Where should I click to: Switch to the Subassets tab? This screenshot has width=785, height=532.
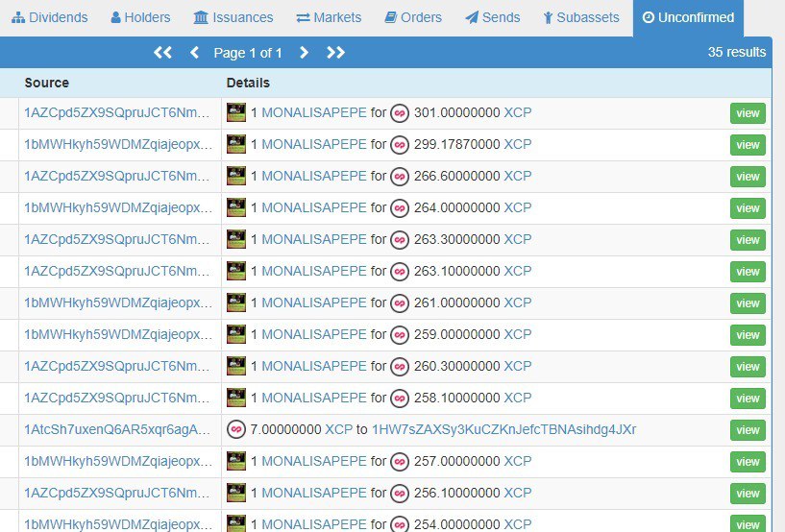point(581,17)
